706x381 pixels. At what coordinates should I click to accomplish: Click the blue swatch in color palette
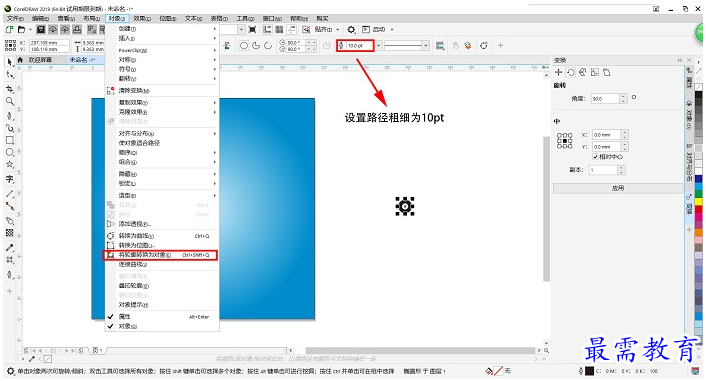click(698, 179)
